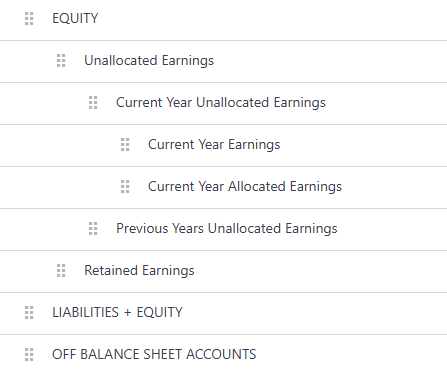447x373 pixels.
Task: Select Current Year Allocated Earnings
Action: (x=245, y=187)
